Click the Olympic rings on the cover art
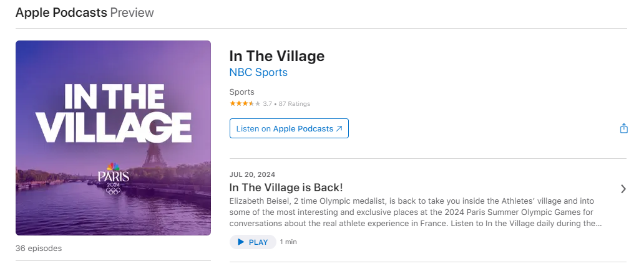 (113, 191)
